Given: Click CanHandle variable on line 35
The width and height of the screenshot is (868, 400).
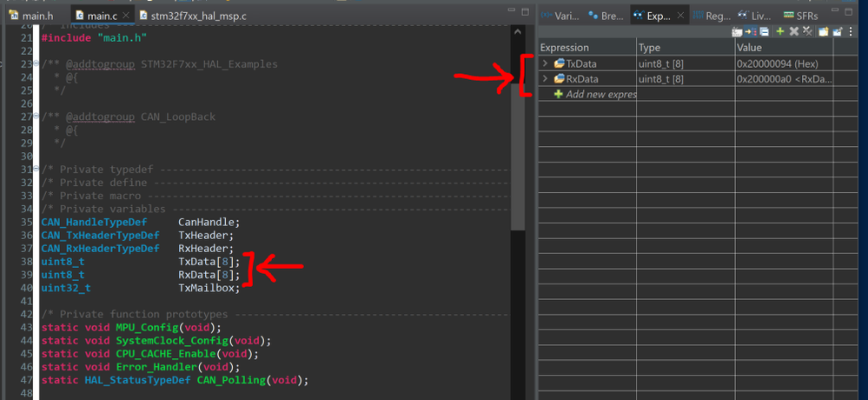Looking at the screenshot, I should tap(206, 222).
